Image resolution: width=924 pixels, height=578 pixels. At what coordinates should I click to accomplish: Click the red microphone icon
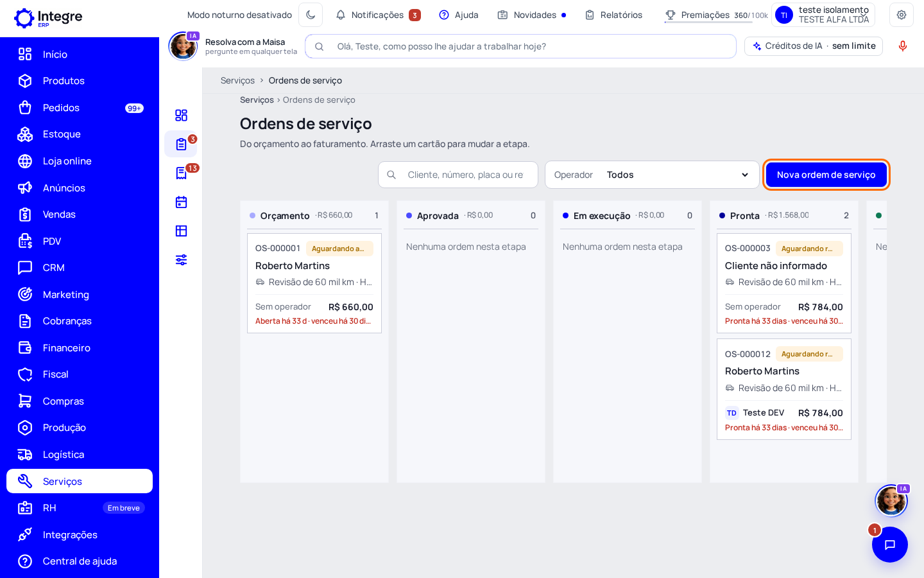(903, 46)
